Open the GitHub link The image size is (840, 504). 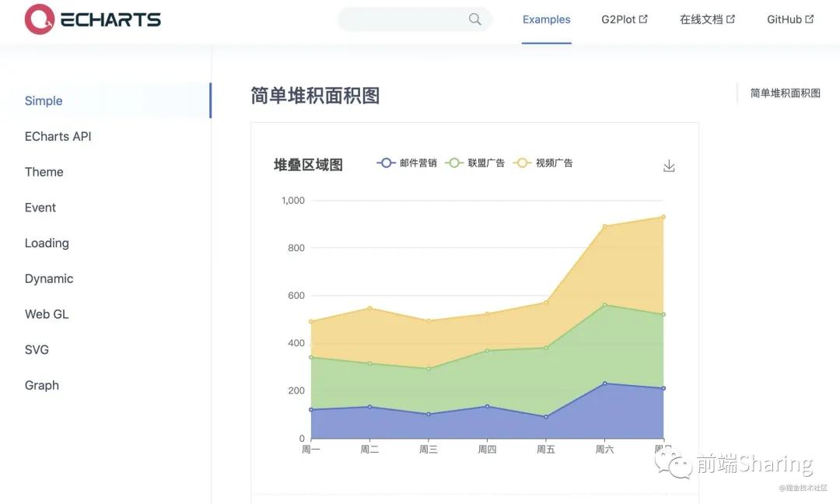tap(784, 20)
